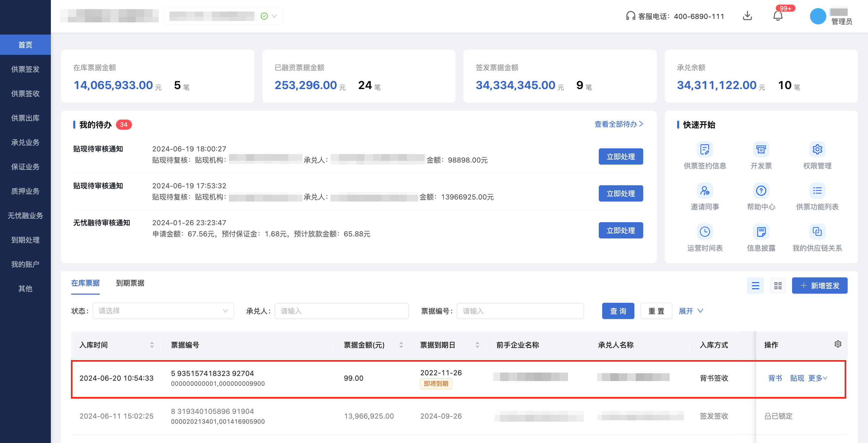868x443 pixels.
Task: Open the 帮助中心 question icon
Action: 761,191
